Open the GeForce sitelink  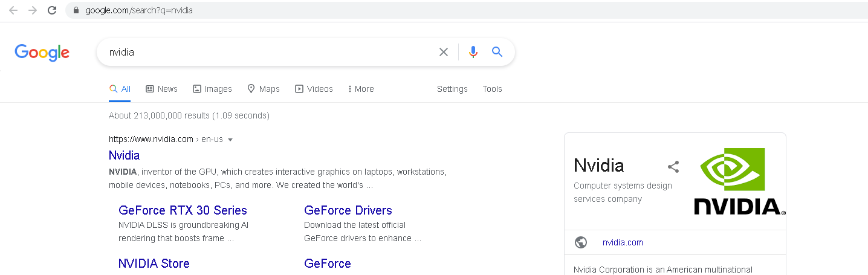click(x=328, y=264)
